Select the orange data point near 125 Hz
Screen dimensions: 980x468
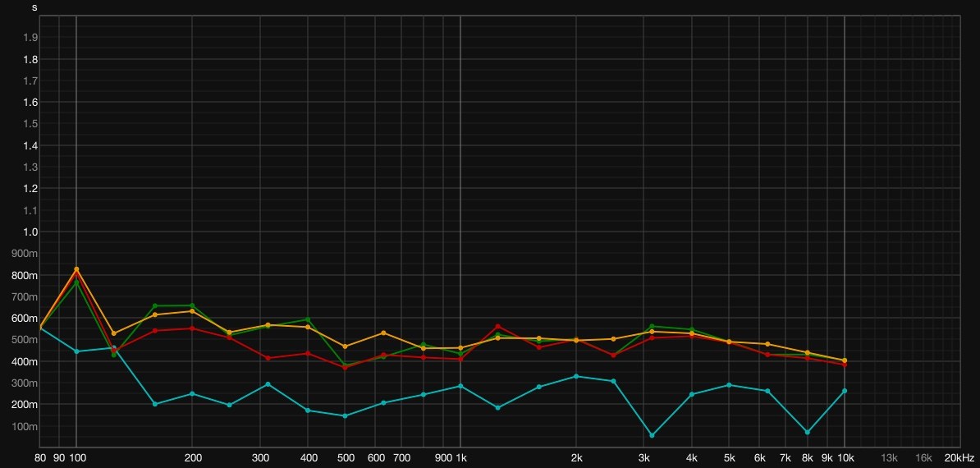pyautogui.click(x=114, y=333)
